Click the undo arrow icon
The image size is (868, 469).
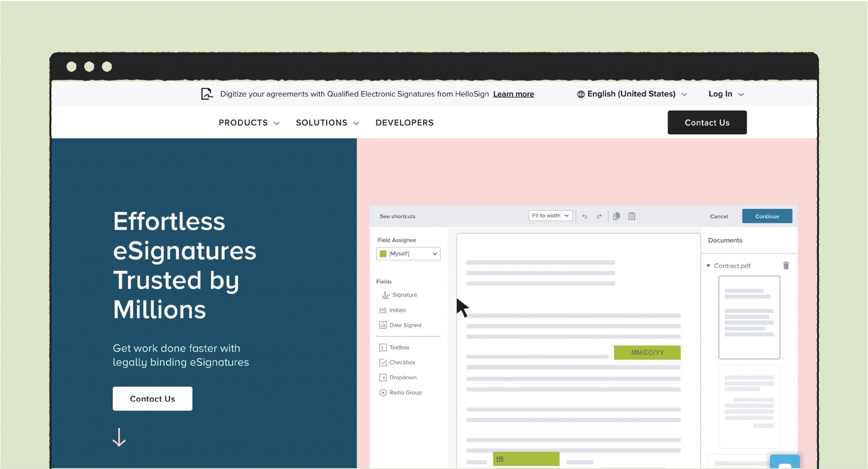[584, 216]
